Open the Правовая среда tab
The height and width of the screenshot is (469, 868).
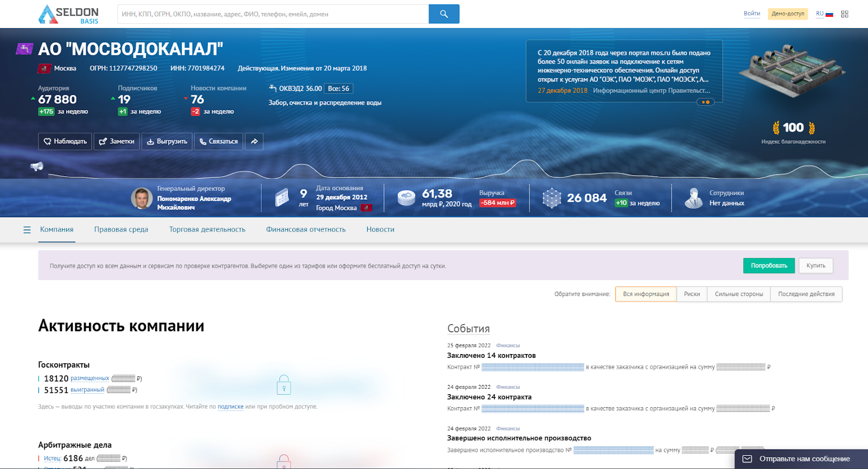pos(121,230)
